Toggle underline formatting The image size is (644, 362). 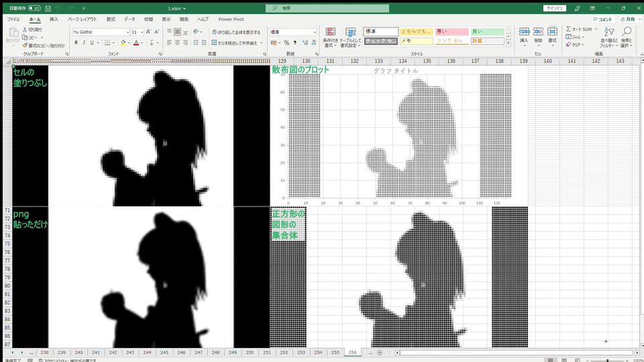pos(92,43)
